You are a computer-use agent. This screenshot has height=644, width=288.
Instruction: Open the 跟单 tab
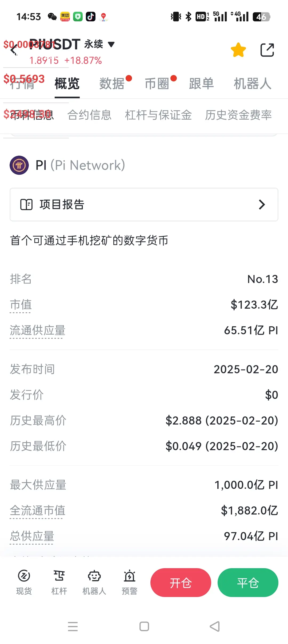(201, 84)
